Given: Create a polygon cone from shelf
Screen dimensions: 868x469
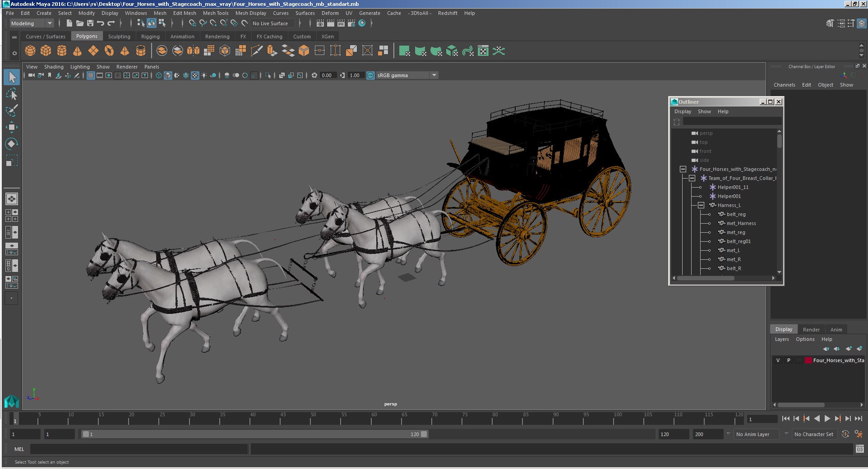Looking at the screenshot, I should pyautogui.click(x=78, y=51).
